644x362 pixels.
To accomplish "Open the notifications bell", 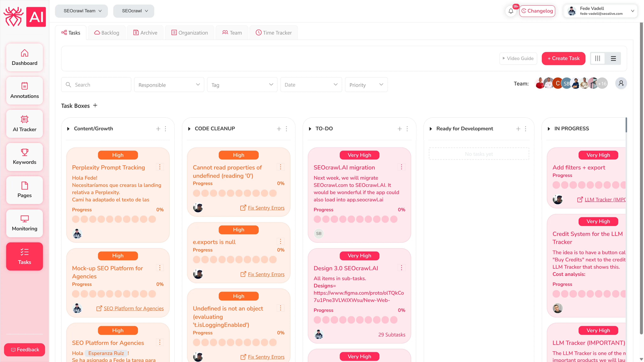I will click(511, 11).
